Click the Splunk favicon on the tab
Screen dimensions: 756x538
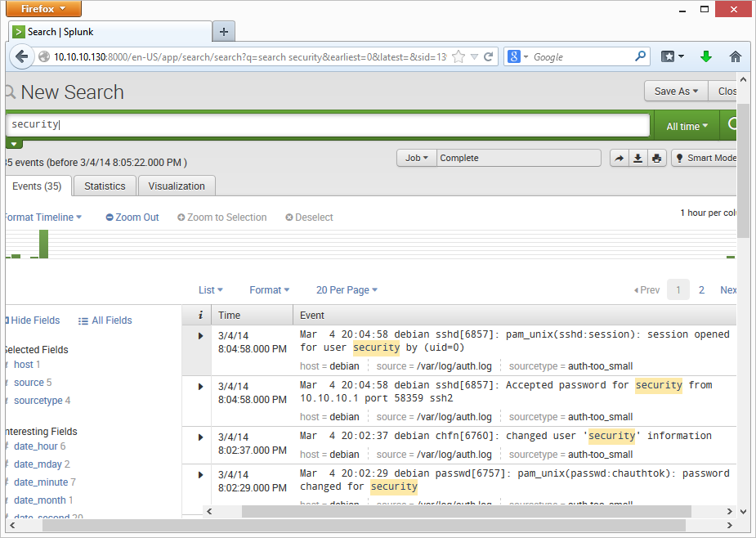point(19,33)
